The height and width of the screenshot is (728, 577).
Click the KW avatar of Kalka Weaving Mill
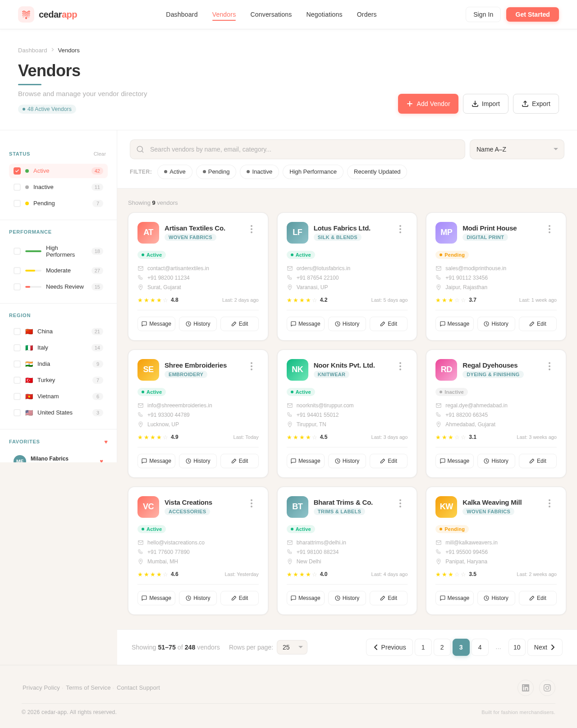pyautogui.click(x=446, y=507)
